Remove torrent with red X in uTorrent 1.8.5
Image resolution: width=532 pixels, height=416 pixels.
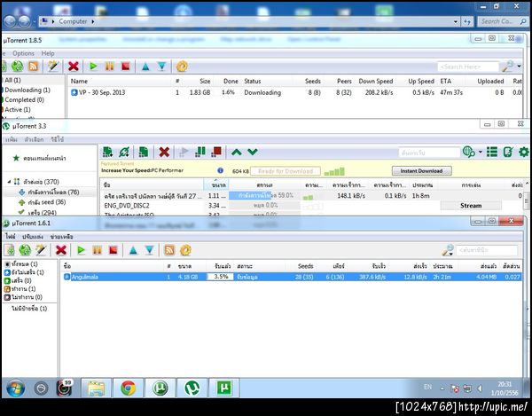tap(74, 67)
